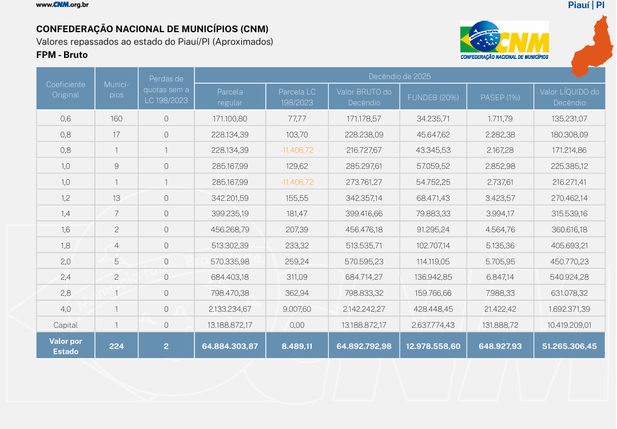Click the total 12.978.558,60
This screenshot has height=429, width=617.
coord(433,346)
